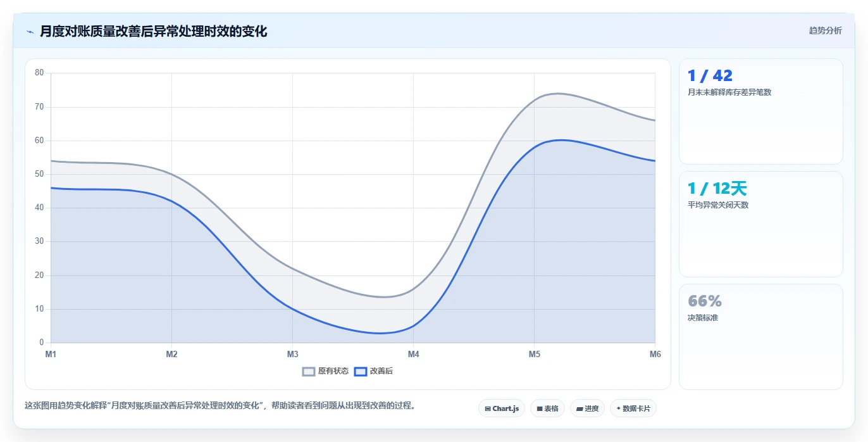The width and height of the screenshot is (868, 442).
Task: Click the 原有状态 legend label
Action: tap(333, 371)
